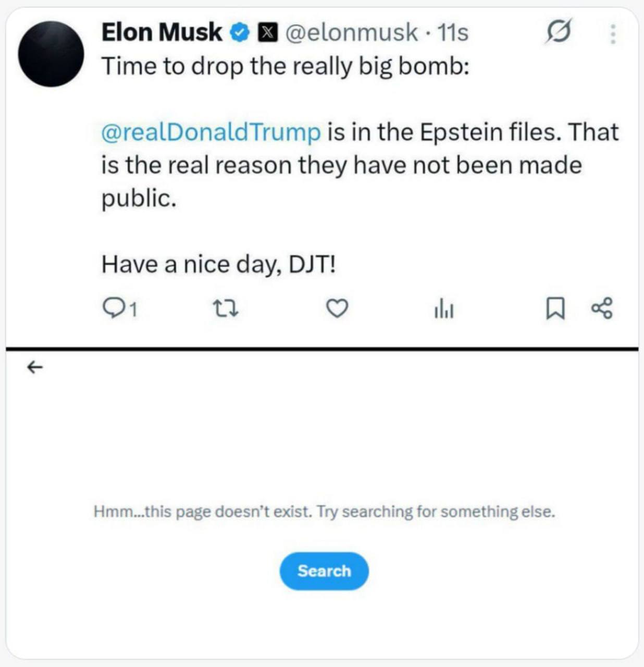Like the post with the heart icon

[x=337, y=308]
